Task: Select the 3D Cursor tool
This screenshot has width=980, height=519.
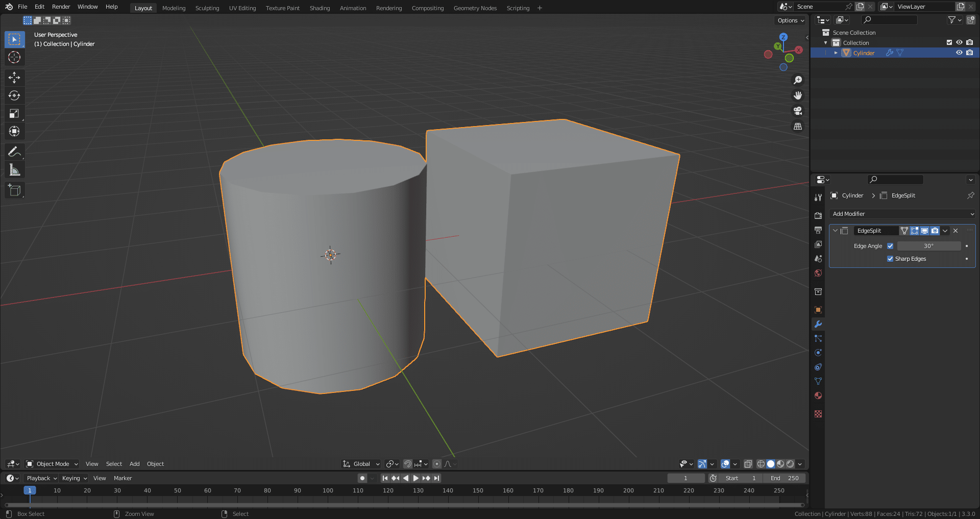Action: (14, 57)
